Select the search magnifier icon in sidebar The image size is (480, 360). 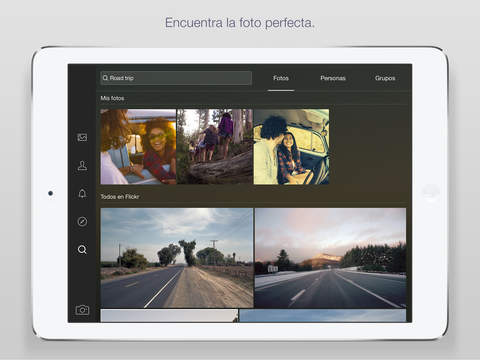click(x=82, y=249)
